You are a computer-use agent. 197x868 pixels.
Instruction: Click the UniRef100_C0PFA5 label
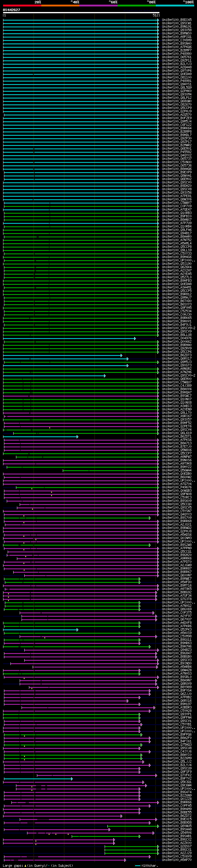tap(177, 806)
